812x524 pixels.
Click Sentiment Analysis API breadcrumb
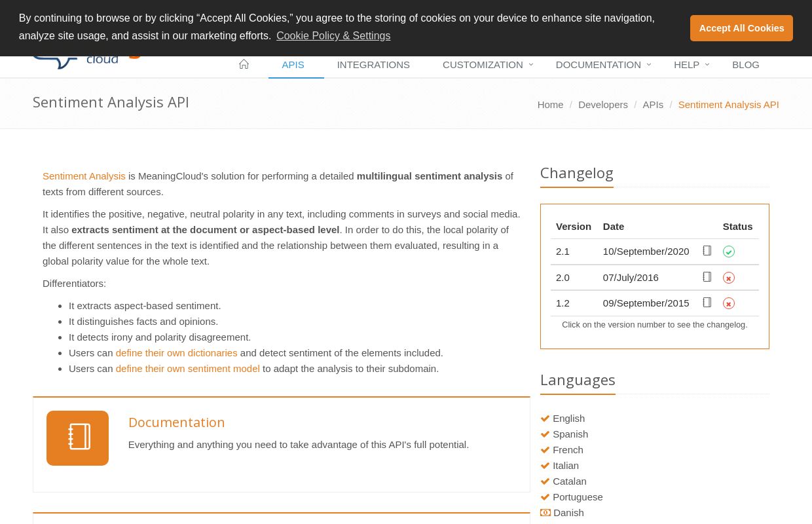coord(728,104)
